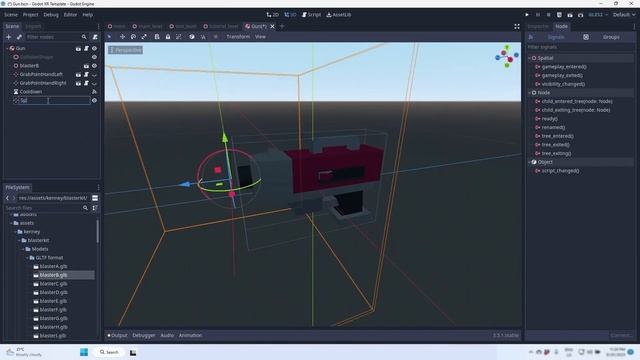Open the Animation bottom panel

(190, 336)
